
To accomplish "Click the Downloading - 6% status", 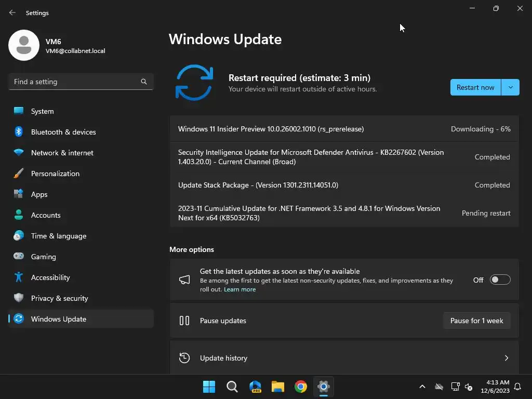I will (x=481, y=129).
